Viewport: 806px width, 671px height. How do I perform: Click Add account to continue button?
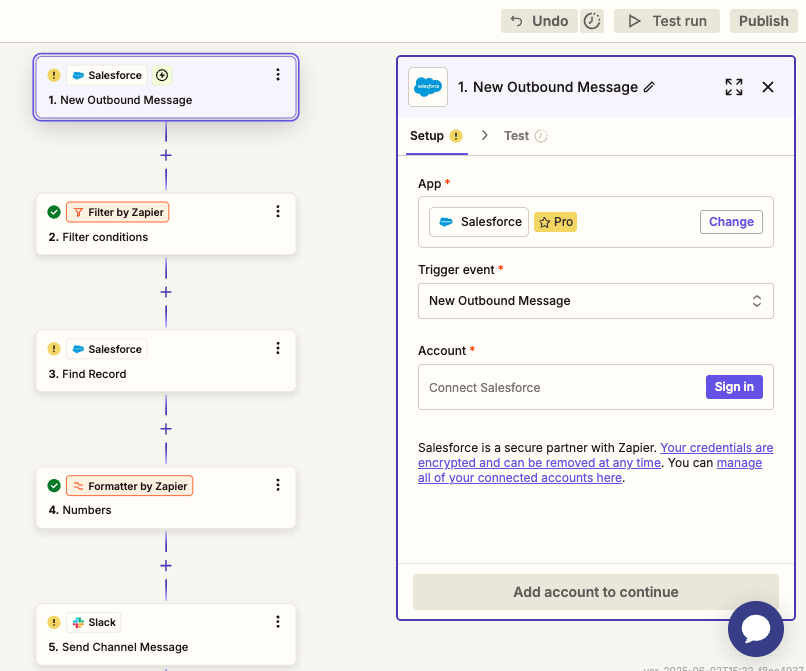click(x=596, y=592)
